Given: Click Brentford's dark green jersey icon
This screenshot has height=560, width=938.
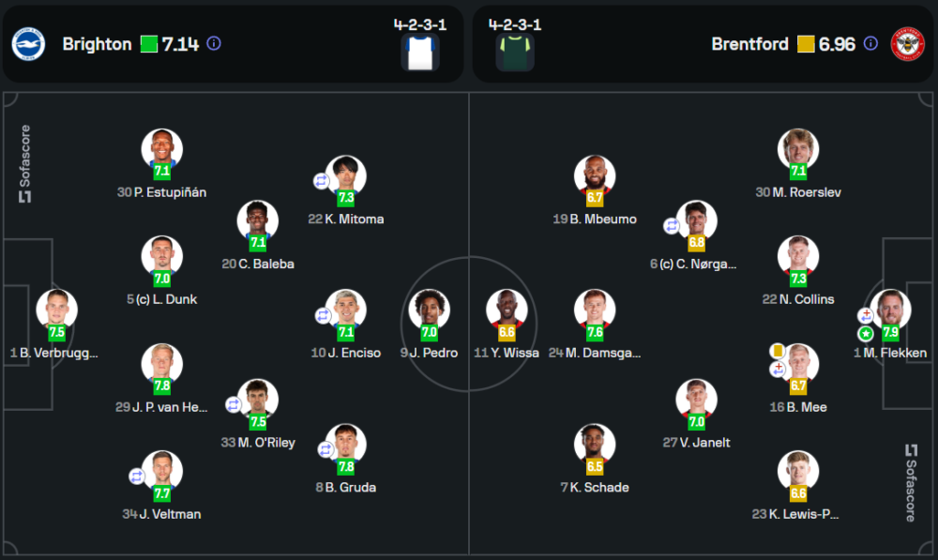Looking at the screenshot, I should pos(515,53).
